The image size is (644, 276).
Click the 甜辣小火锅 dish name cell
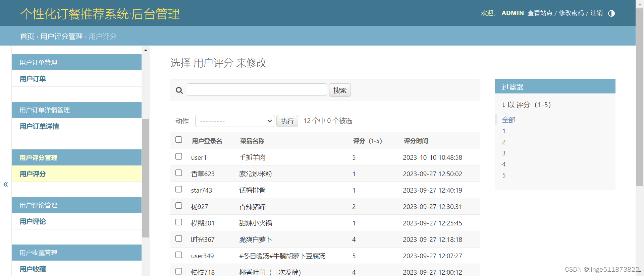tap(256, 223)
